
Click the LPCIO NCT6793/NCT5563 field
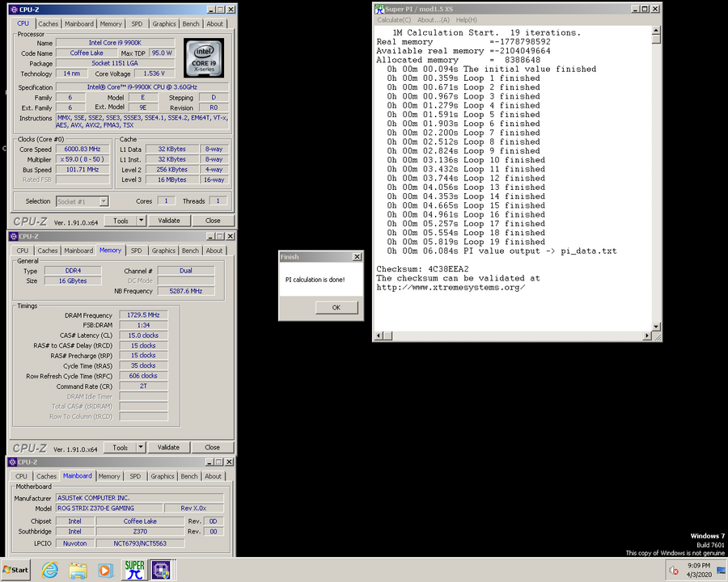pos(140,543)
